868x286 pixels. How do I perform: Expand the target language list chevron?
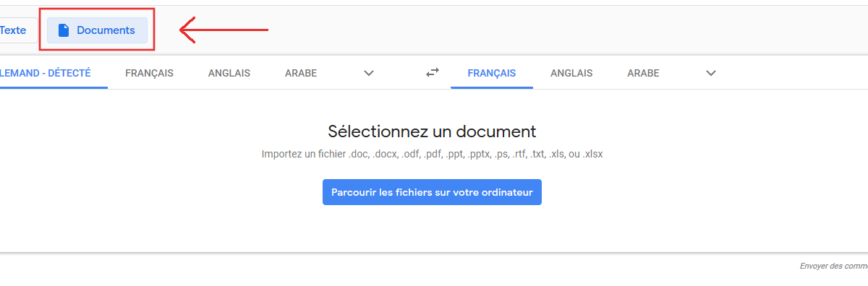coord(711,73)
